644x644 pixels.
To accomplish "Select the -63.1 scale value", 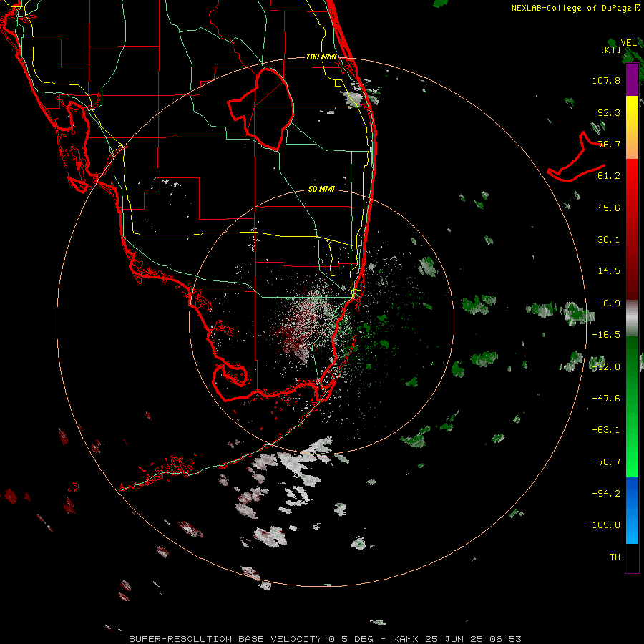I will tap(606, 430).
